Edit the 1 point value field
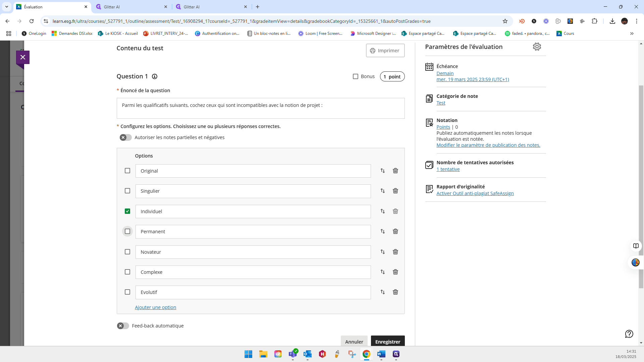The width and height of the screenshot is (644, 362). [x=392, y=76]
